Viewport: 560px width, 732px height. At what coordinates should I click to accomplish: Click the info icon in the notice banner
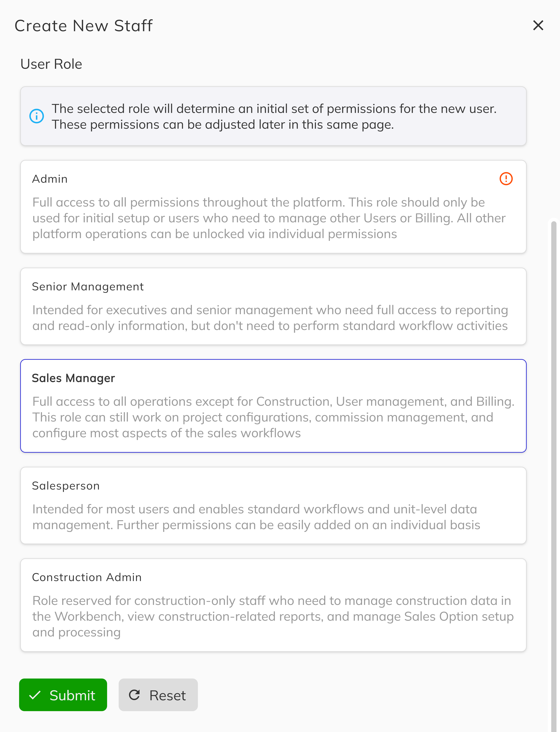[37, 116]
